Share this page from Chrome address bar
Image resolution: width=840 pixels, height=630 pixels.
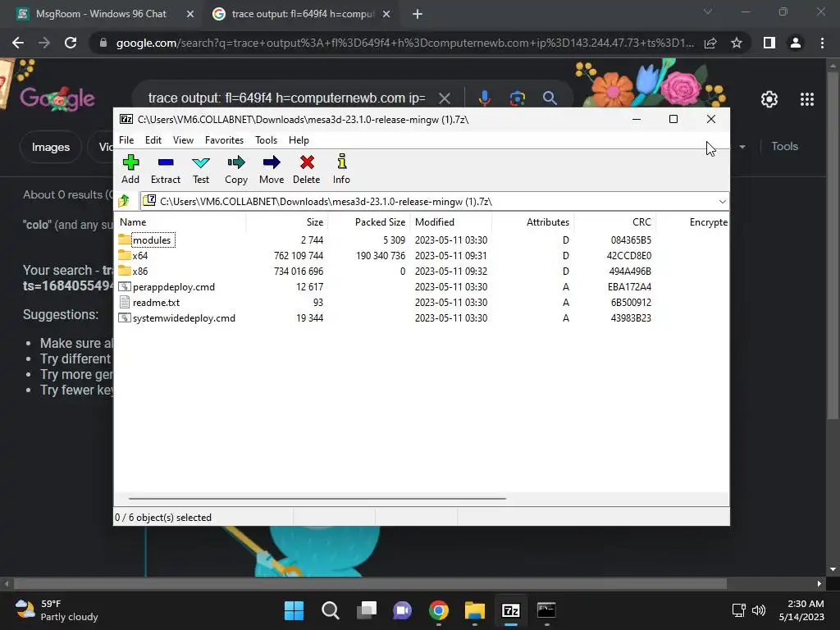(x=710, y=43)
